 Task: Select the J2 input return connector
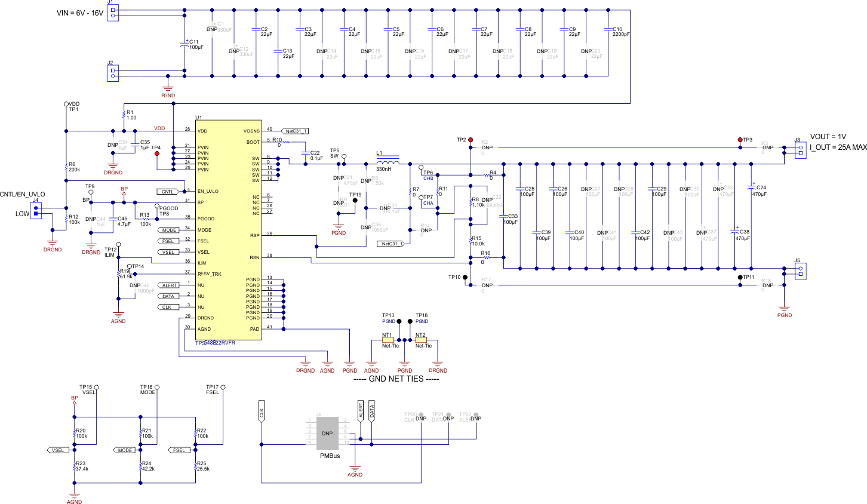click(113, 73)
